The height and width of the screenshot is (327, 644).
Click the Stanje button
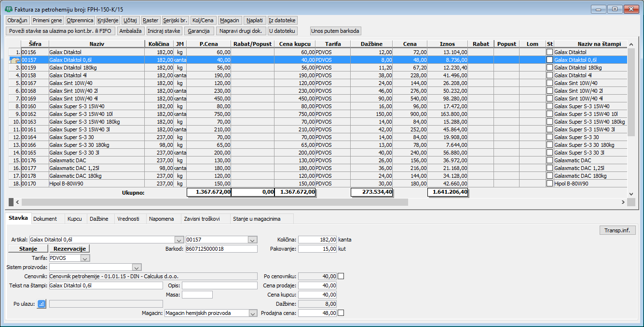(28, 249)
